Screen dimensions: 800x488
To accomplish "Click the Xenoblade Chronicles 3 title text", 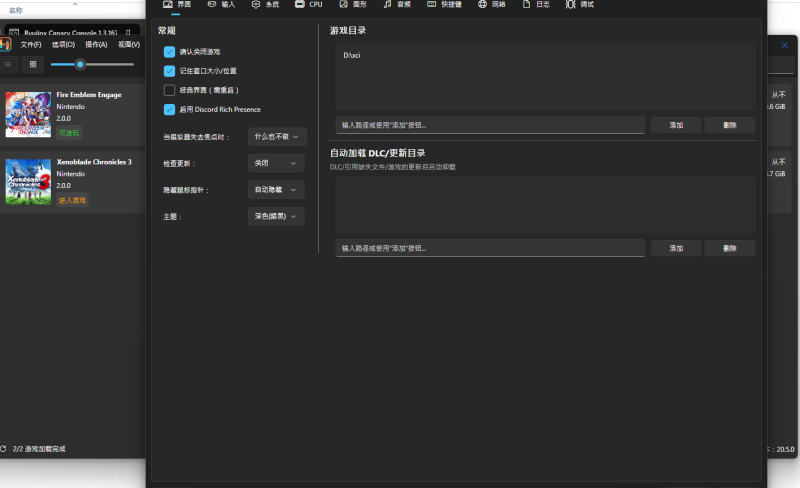I will pyautogui.click(x=94, y=162).
